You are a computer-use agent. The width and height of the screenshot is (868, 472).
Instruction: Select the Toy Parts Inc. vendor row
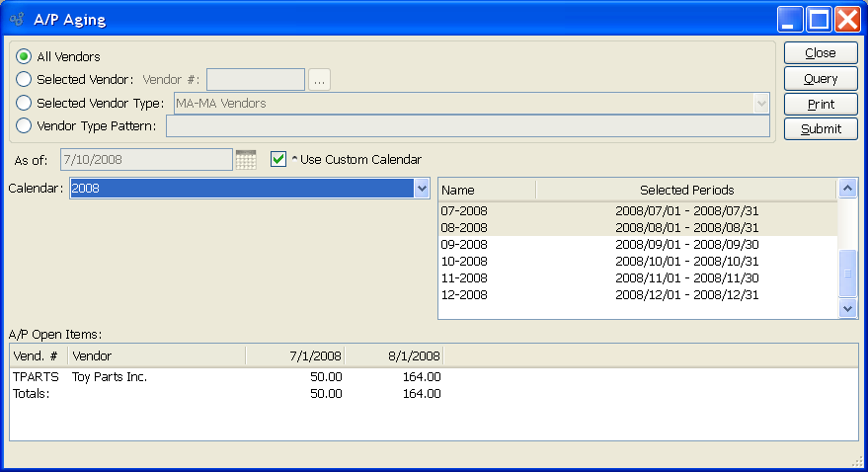(109, 377)
